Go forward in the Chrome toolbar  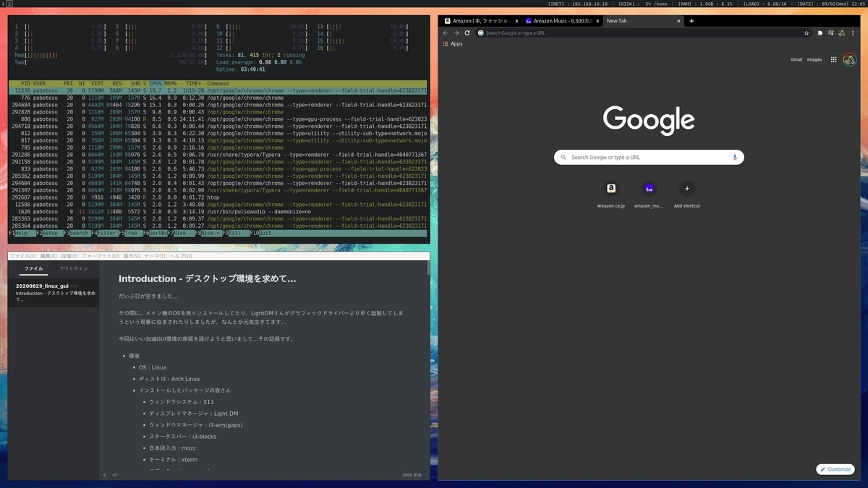pos(456,33)
